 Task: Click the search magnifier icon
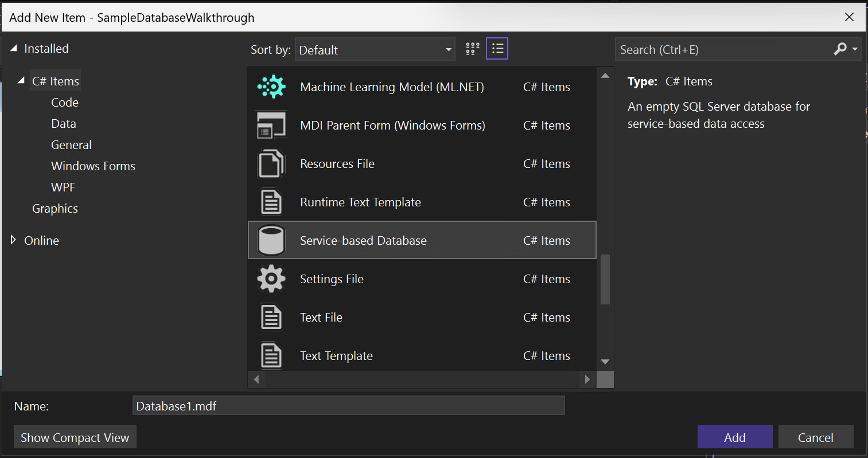[840, 49]
